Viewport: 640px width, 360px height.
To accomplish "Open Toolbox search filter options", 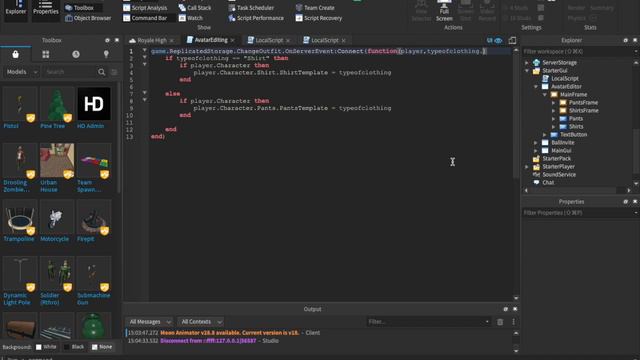I will click(x=114, y=72).
